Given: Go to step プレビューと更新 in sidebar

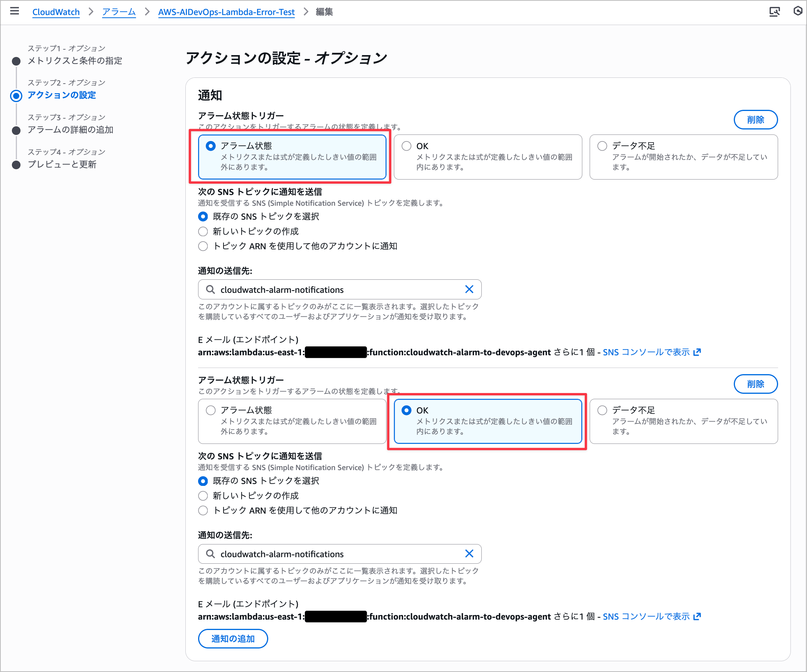Looking at the screenshot, I should 63,165.
